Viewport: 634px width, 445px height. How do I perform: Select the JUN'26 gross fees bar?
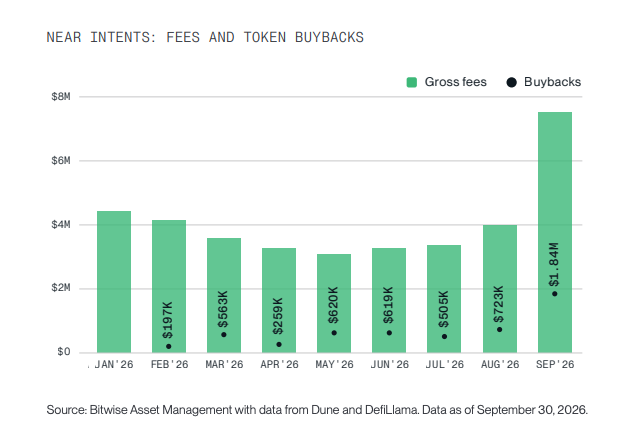coord(389,300)
